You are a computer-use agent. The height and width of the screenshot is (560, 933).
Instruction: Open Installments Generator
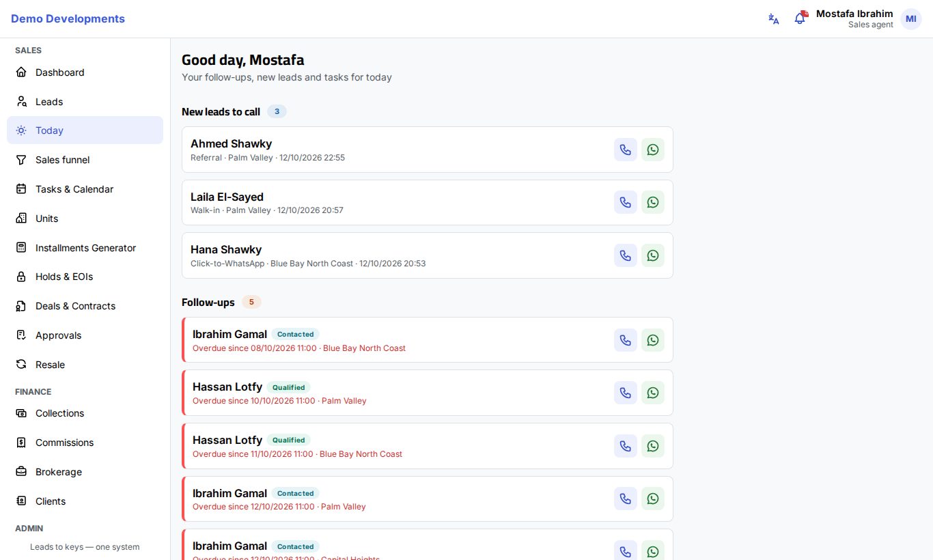(85, 248)
